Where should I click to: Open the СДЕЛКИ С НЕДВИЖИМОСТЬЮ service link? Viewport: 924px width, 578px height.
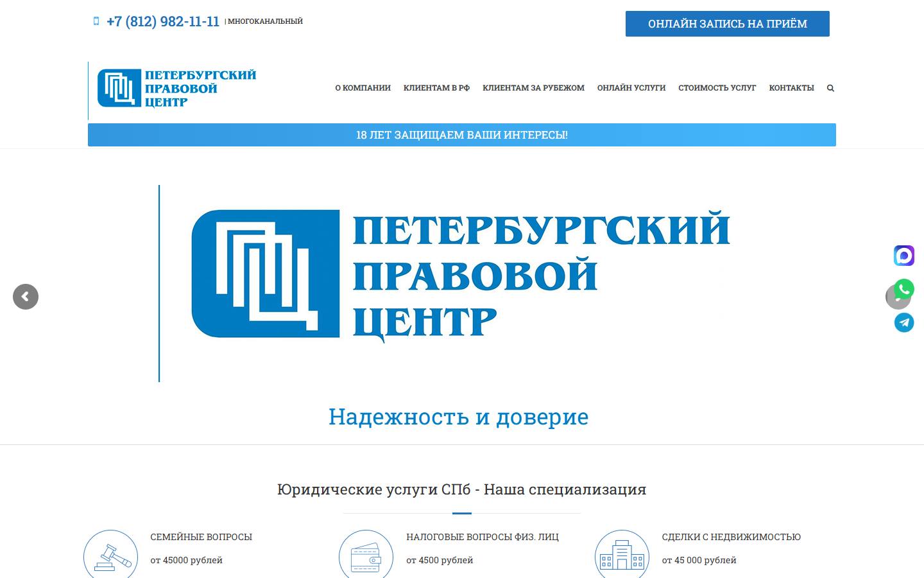(732, 537)
